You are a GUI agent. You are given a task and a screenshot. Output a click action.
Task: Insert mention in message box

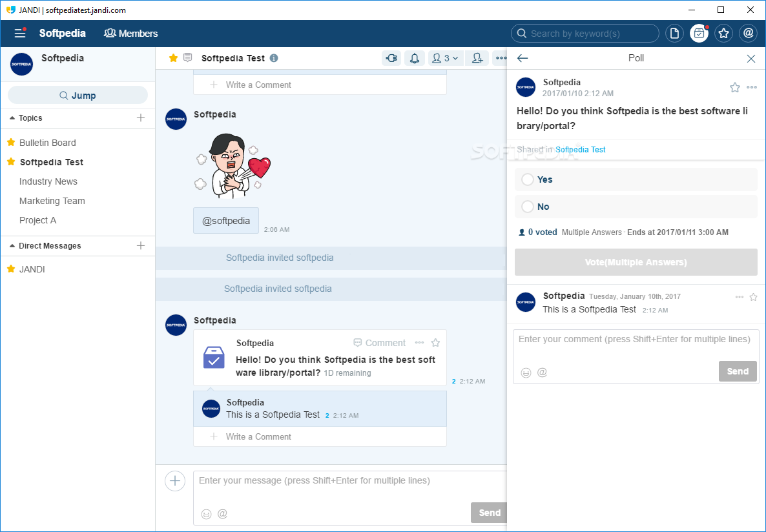(222, 513)
